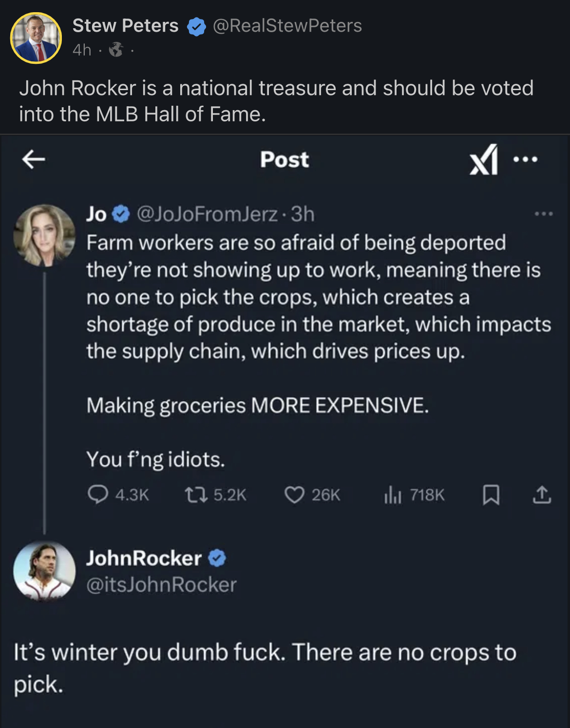Viewport: 570px width, 728px height.
Task: View analytics icon showing 718K views
Action: 392,495
